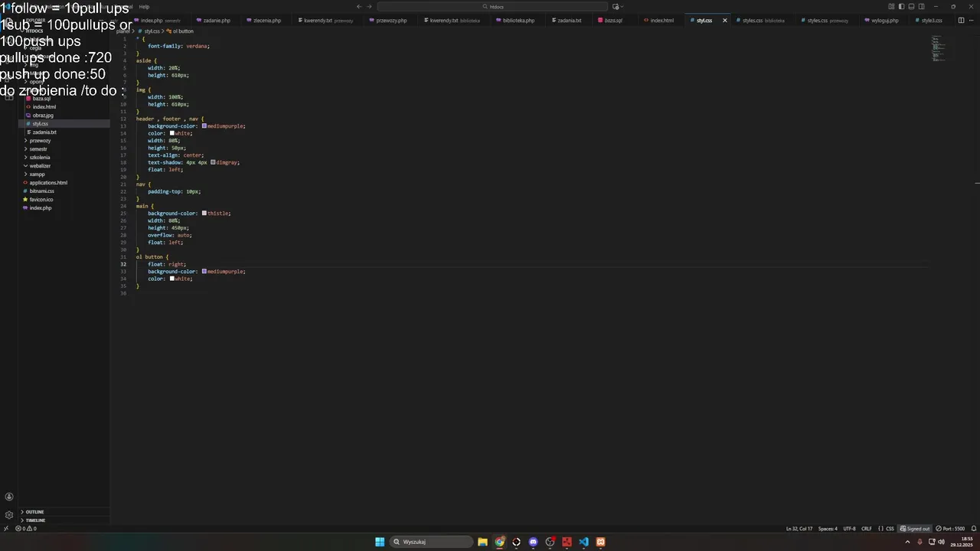Open the Copilot chat dropdown icon

[616, 6]
